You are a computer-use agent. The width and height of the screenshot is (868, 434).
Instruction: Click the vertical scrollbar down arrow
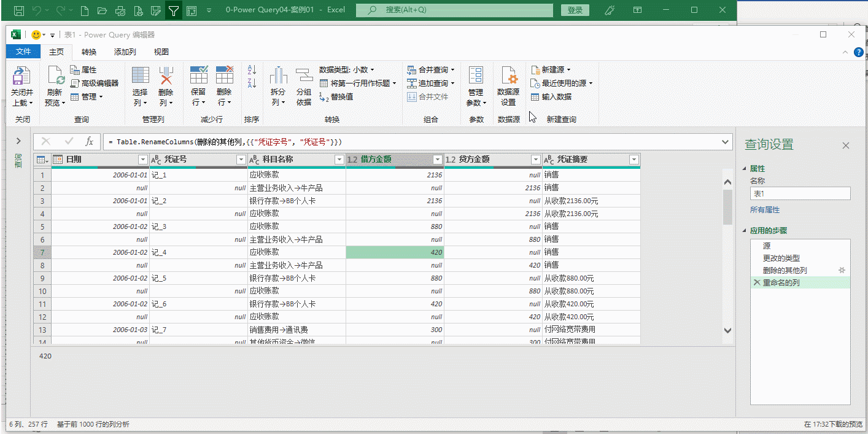(728, 330)
